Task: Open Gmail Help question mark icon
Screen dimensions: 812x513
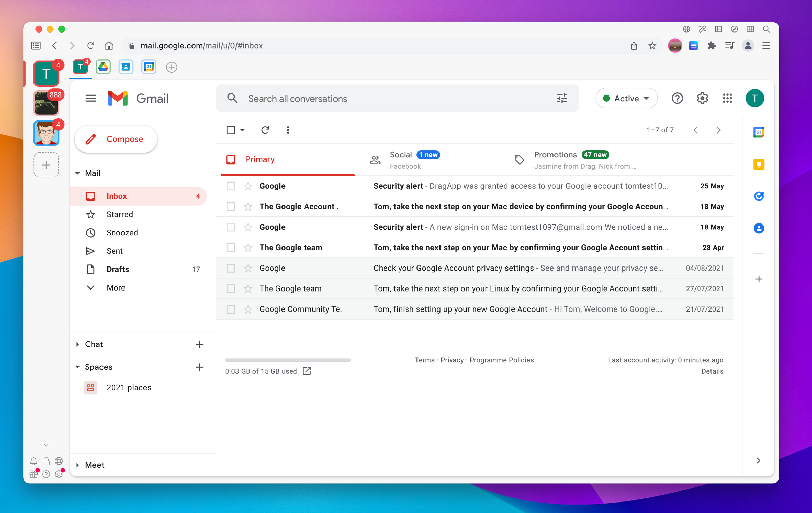Action: coord(677,99)
